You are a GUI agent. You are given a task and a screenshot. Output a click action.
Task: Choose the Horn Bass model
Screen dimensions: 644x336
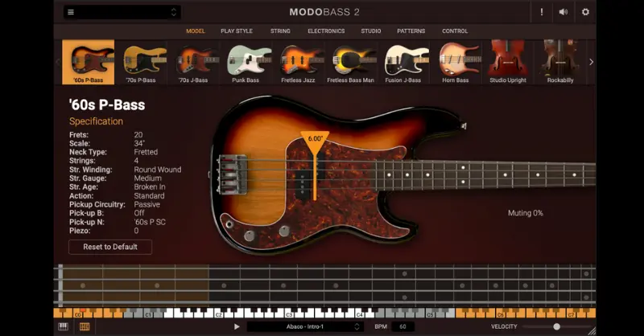coord(456,63)
